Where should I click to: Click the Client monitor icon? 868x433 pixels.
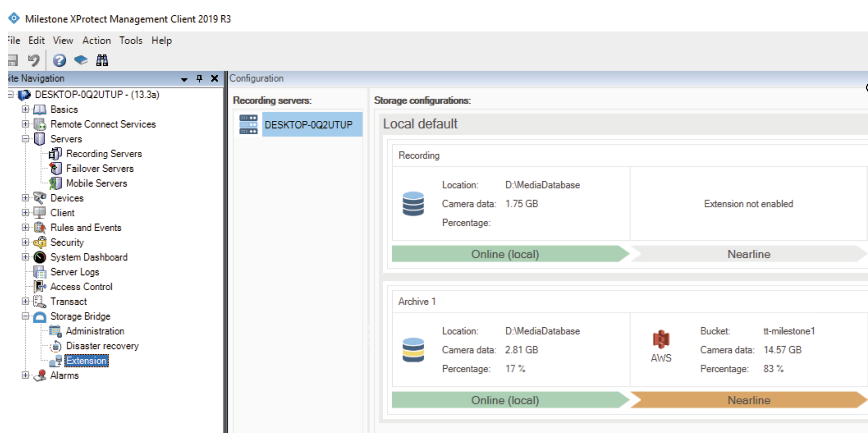click(x=40, y=213)
